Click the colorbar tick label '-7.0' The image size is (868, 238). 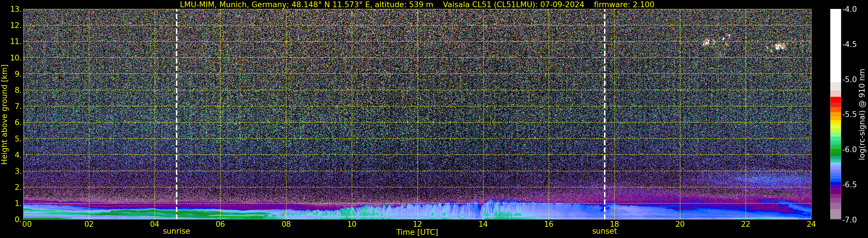[849, 220]
